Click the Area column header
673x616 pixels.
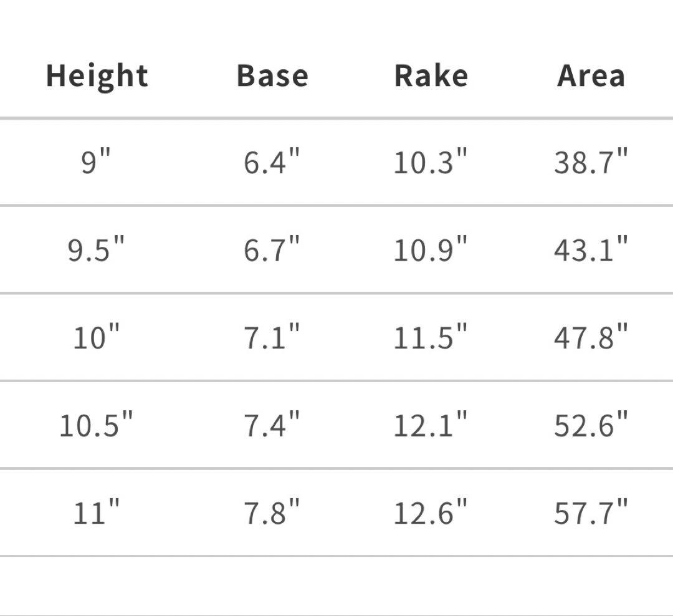pos(591,76)
